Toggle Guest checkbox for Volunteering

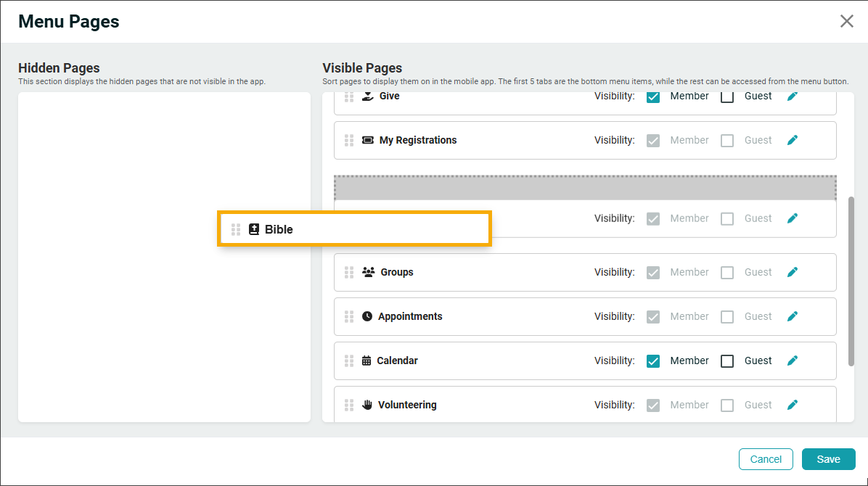coord(727,405)
